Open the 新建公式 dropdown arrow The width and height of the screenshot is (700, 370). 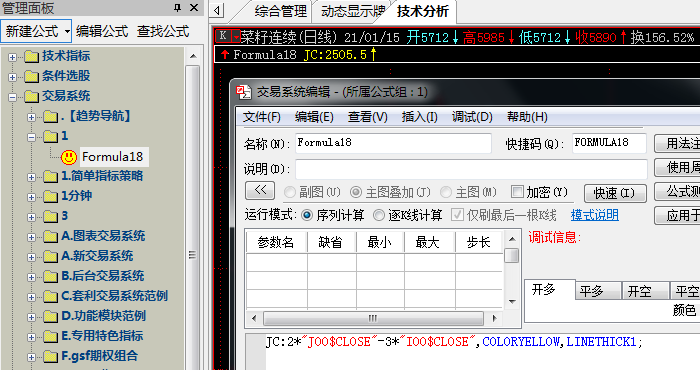(67, 31)
